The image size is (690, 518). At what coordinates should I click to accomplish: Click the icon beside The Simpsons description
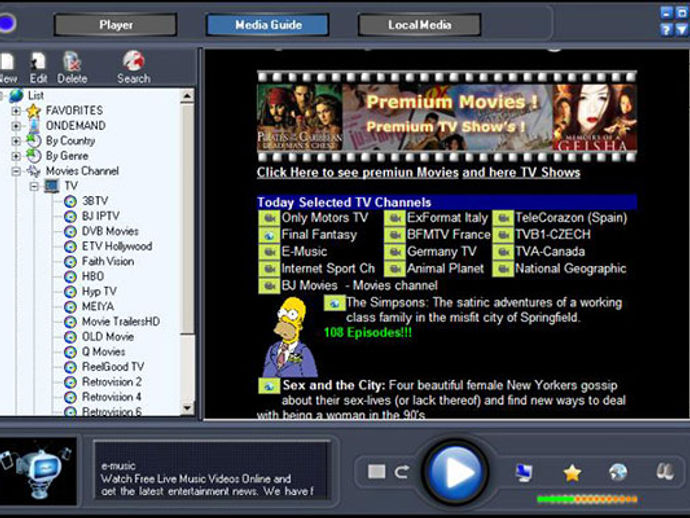[334, 303]
